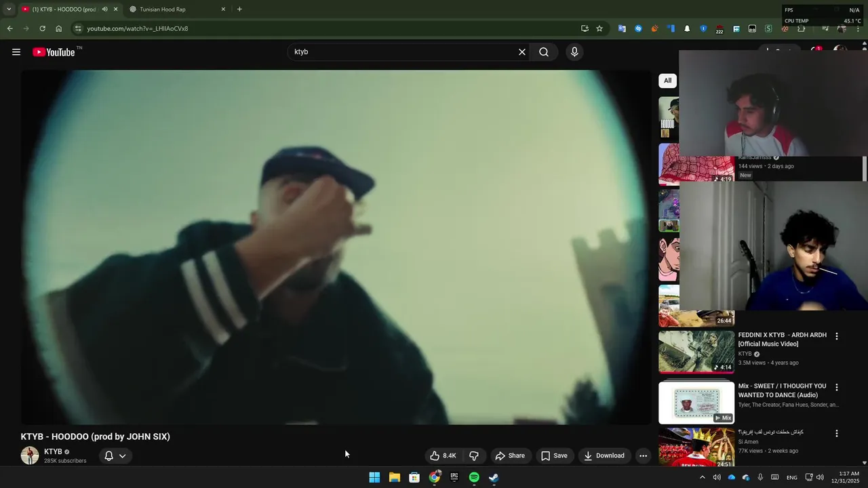Open the green S extension icon
The width and height of the screenshot is (868, 488).
point(768,28)
